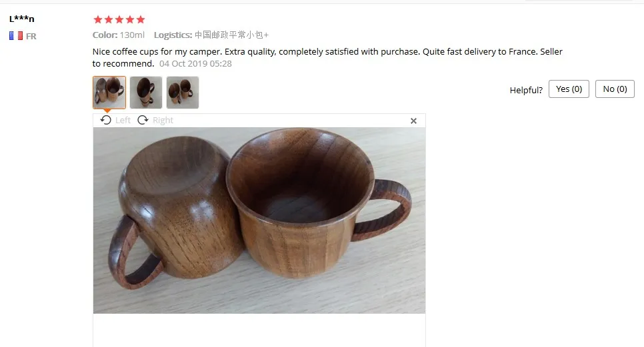
Task: Click the French flag icon
Action: (16, 36)
